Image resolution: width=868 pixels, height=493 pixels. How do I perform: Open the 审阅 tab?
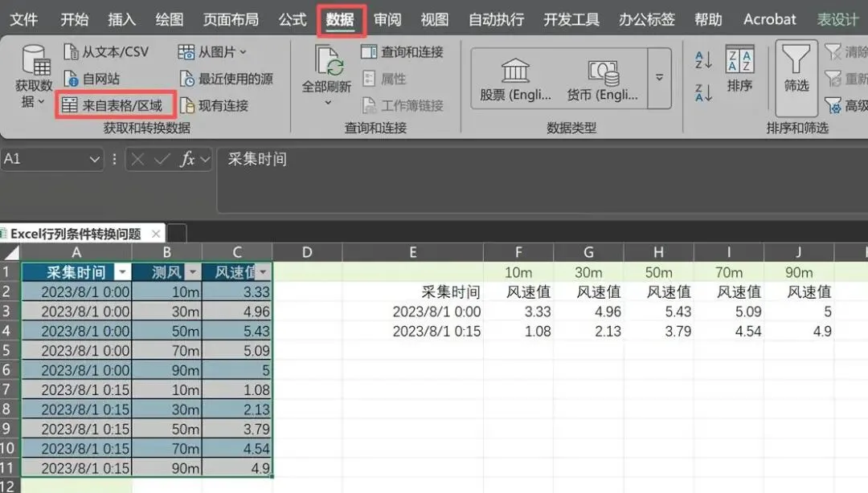387,19
